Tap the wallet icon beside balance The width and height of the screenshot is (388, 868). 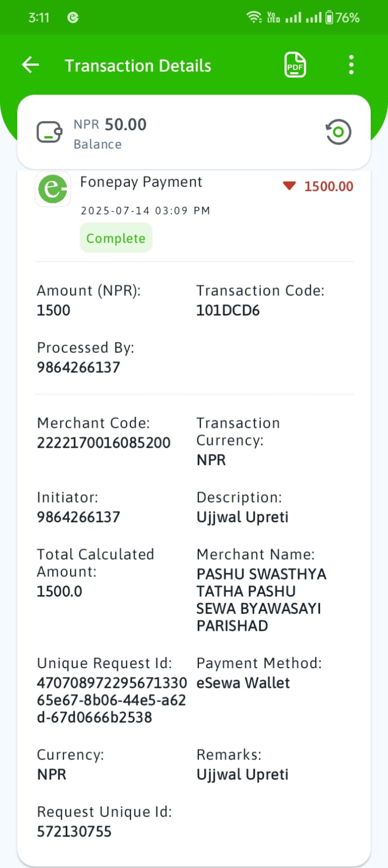(x=49, y=132)
